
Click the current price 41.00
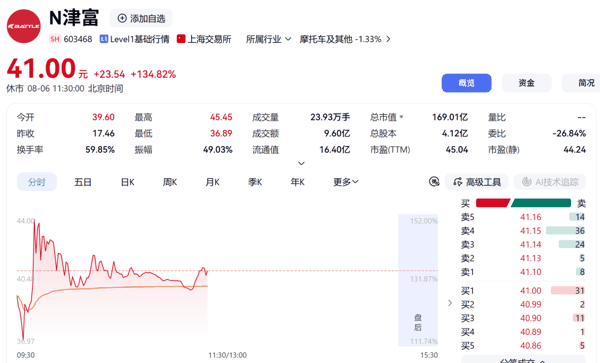(41, 69)
